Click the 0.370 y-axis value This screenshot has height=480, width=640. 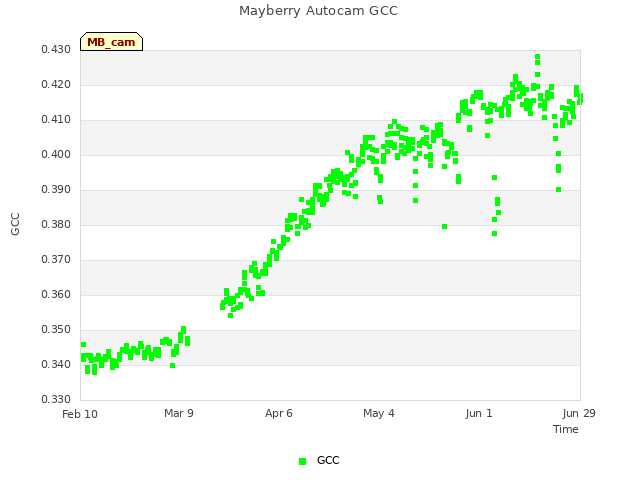click(56, 260)
